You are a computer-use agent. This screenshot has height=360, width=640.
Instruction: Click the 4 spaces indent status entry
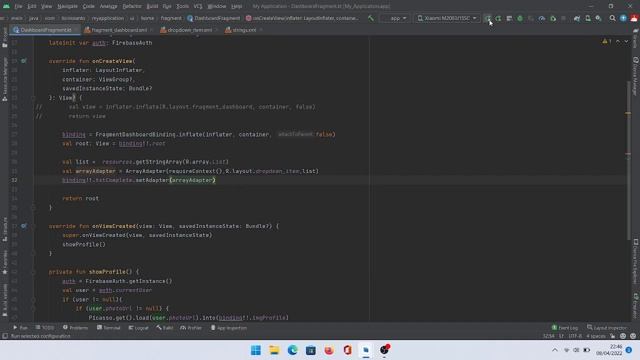[596, 336]
